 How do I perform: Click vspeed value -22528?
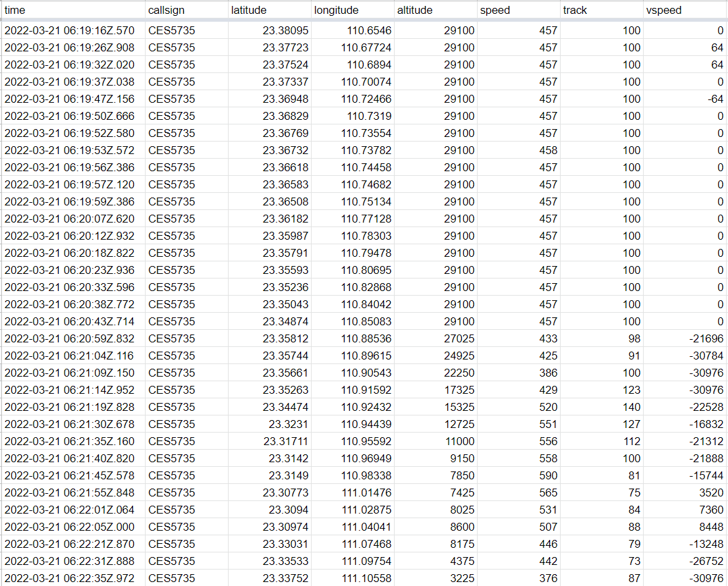[x=706, y=408]
